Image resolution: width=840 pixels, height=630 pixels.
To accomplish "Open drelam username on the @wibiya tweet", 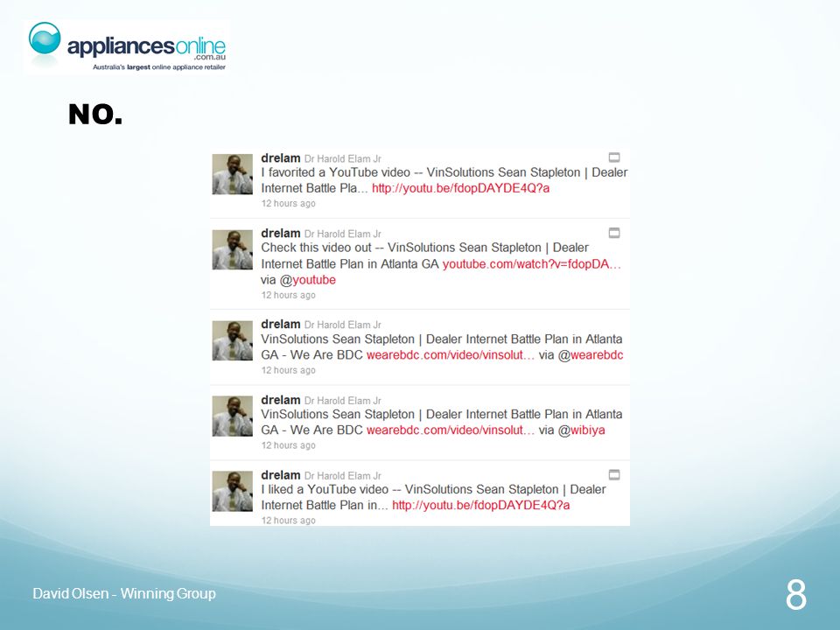I will pyautogui.click(x=280, y=400).
